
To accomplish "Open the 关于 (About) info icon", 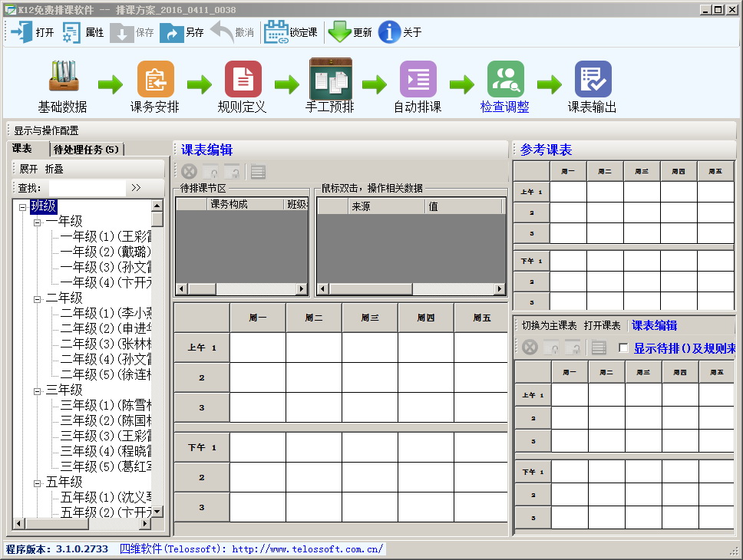I will [389, 31].
